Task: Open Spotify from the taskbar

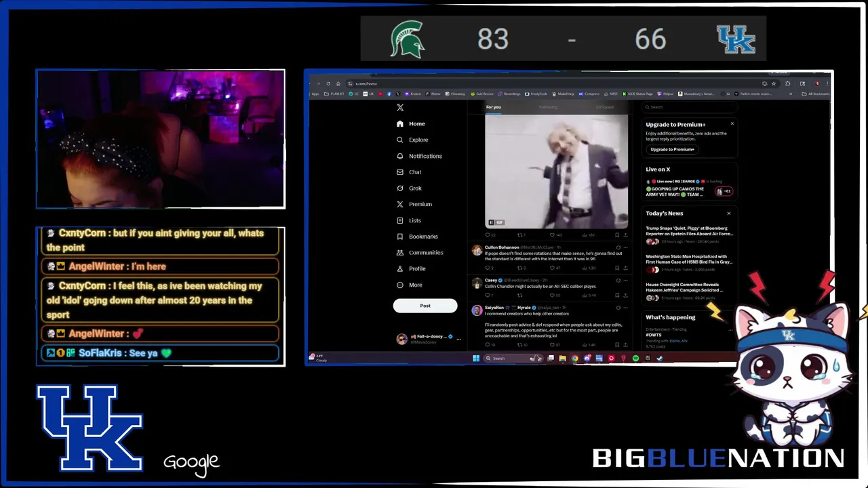Action: 635,359
